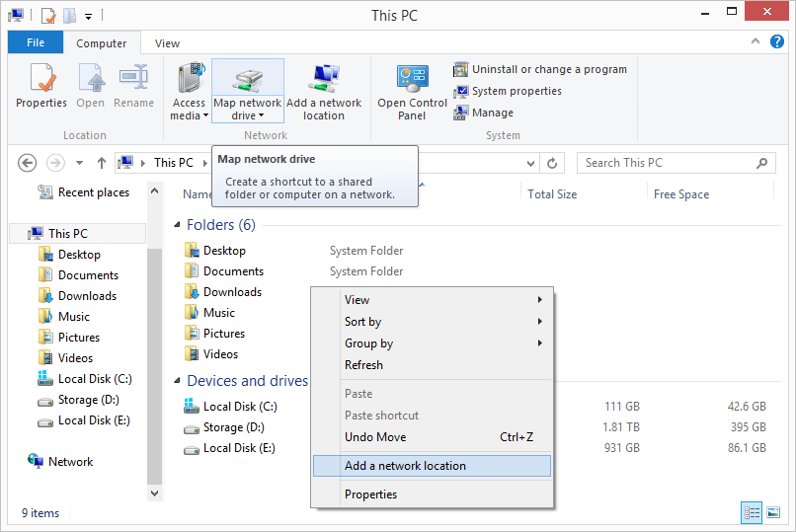Switch to details view in status bar

tap(753, 512)
